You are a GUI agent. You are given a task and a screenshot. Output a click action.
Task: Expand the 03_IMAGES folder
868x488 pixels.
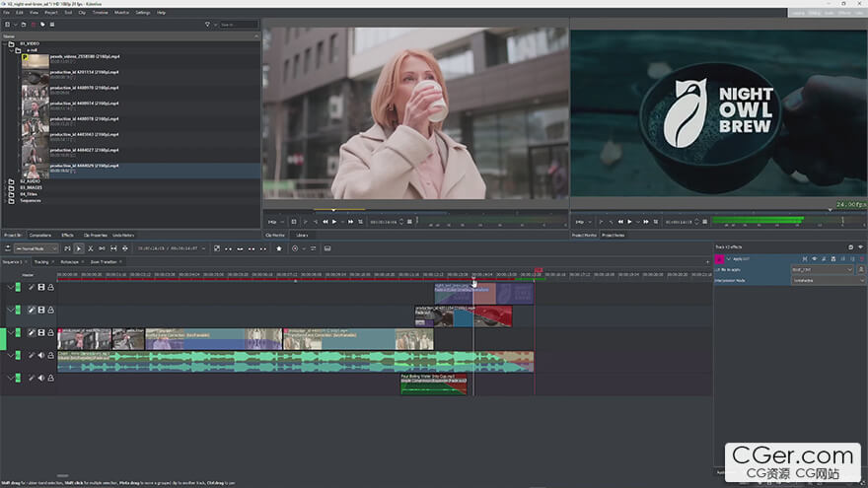pyautogui.click(x=5, y=187)
